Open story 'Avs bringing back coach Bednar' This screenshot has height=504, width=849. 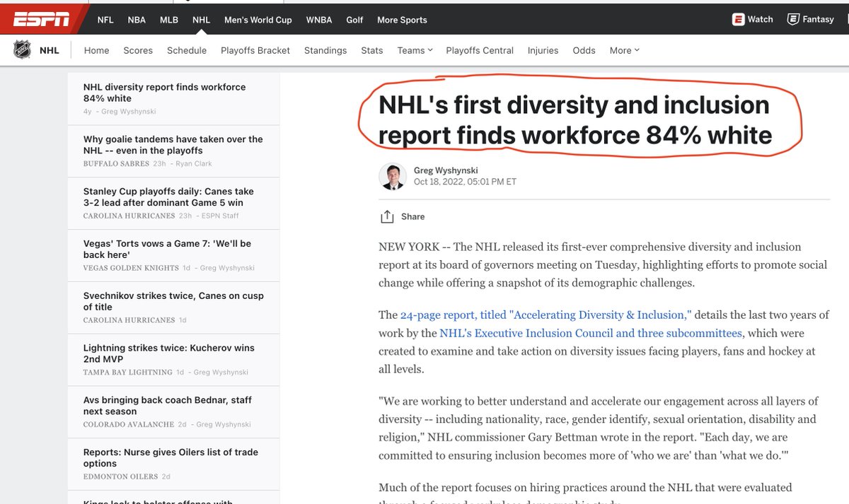point(168,406)
